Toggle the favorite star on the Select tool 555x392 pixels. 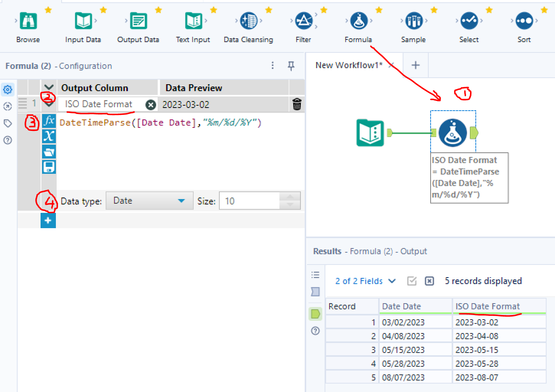point(489,10)
